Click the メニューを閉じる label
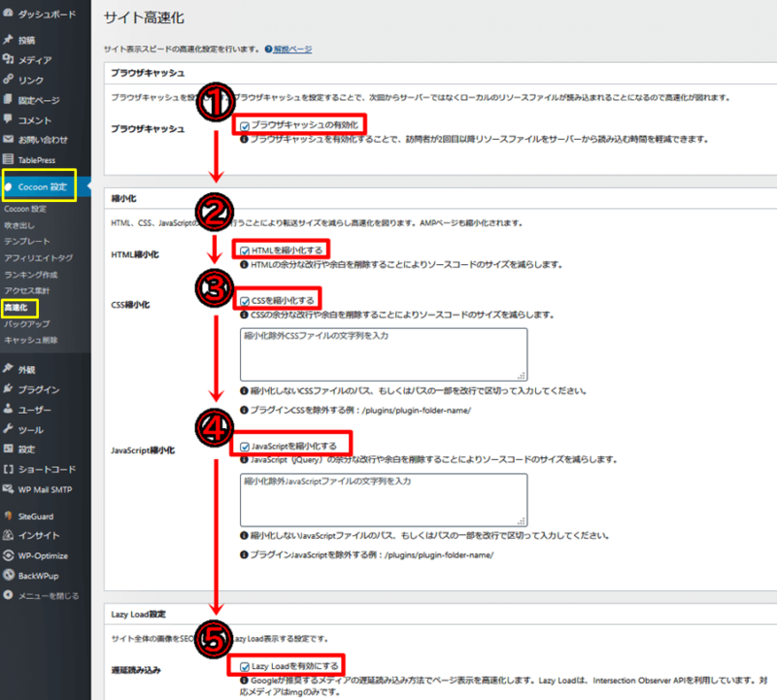The height and width of the screenshot is (700, 777). [x=49, y=595]
